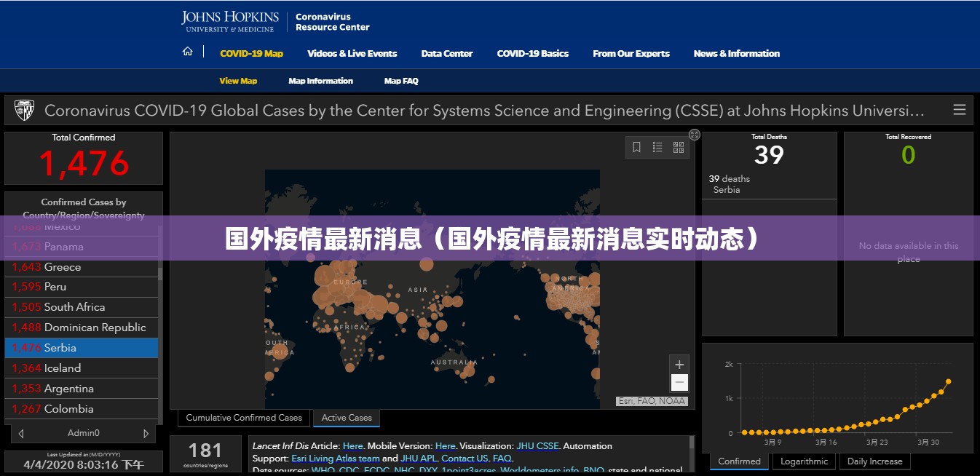The image size is (980, 476).
Task: Go to next Admin level arrow
Action: (146, 433)
